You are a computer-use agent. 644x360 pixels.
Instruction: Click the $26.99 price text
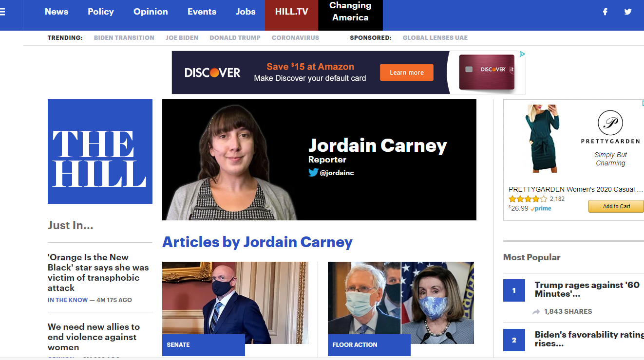(518, 208)
